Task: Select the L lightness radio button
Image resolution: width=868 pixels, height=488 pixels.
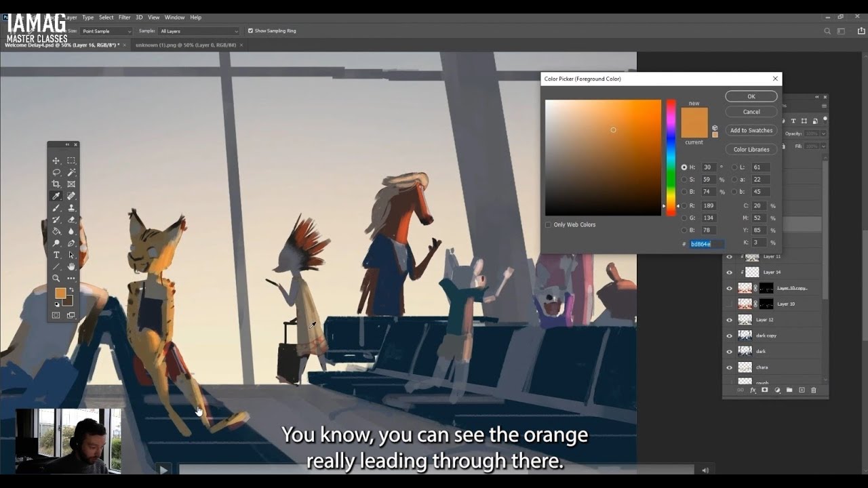Action: tap(734, 167)
